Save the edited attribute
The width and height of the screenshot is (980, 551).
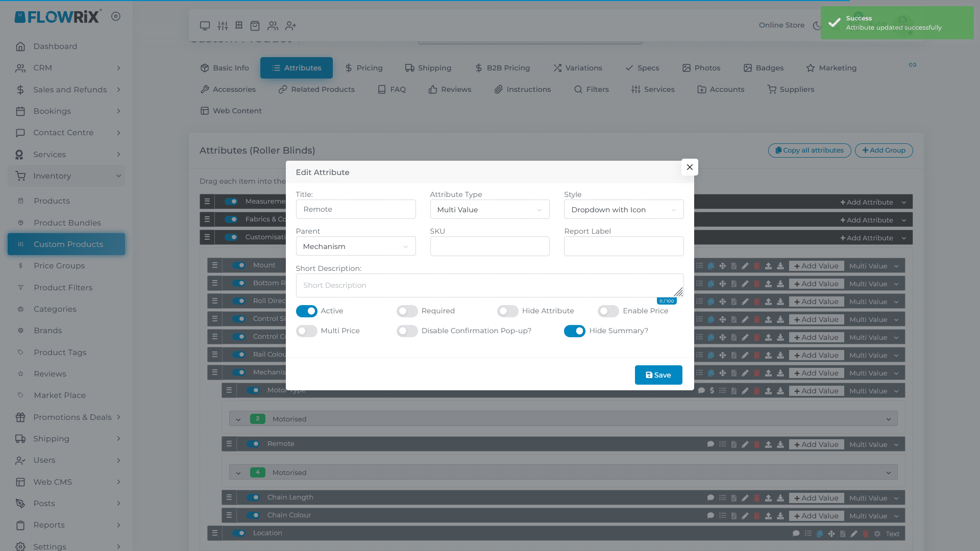click(658, 375)
